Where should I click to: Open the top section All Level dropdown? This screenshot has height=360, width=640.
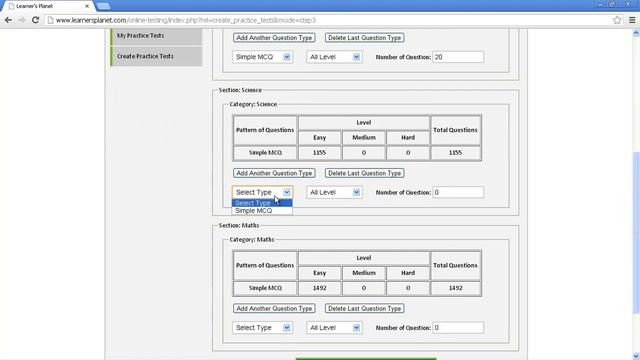[x=334, y=57]
